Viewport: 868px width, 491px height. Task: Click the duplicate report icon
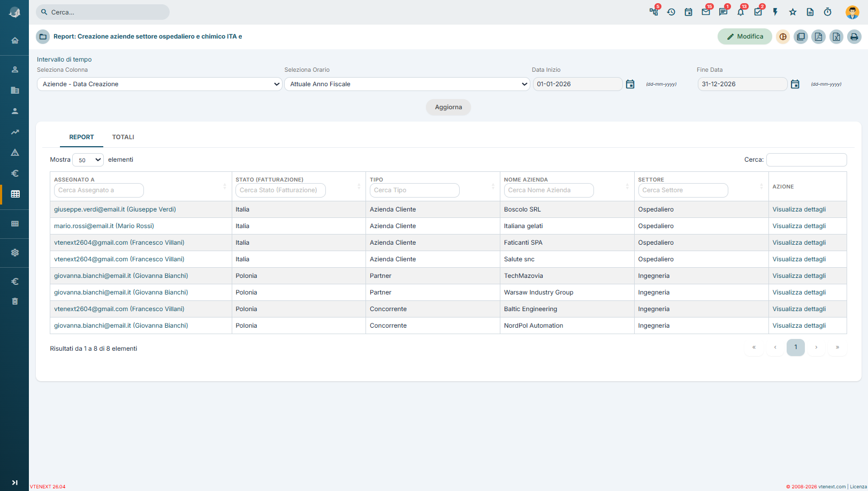click(x=801, y=36)
